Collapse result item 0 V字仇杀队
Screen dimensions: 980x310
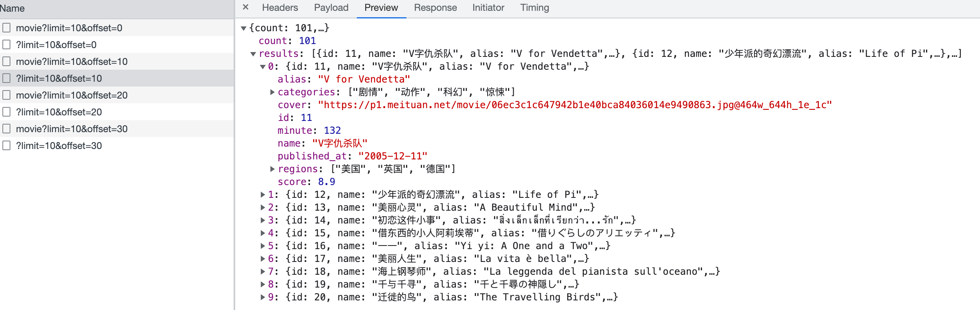coord(263,66)
